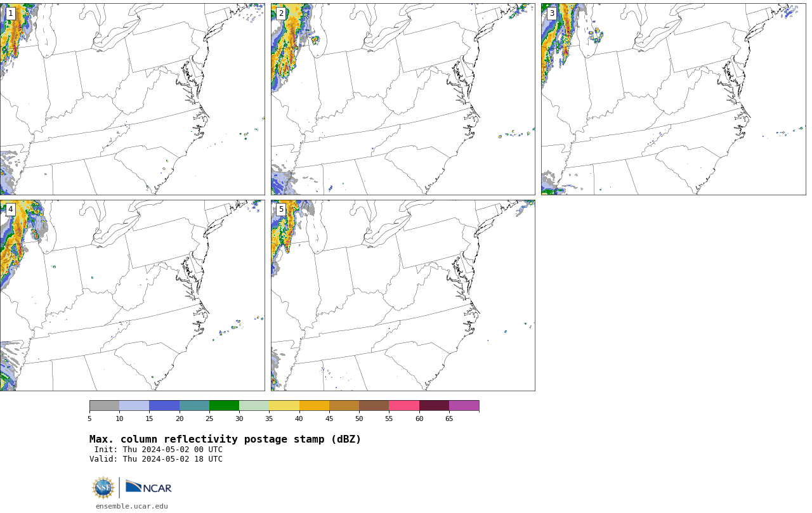812x513 pixels.
Task: Click the colorbar tick label 5
Action: click(x=89, y=419)
